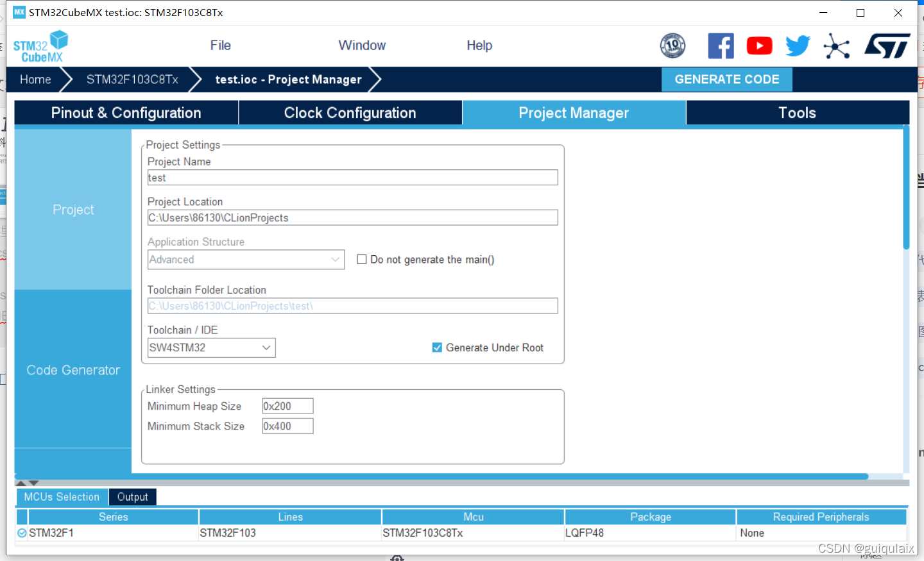Expand bottom panel with down arrow

(x=34, y=483)
